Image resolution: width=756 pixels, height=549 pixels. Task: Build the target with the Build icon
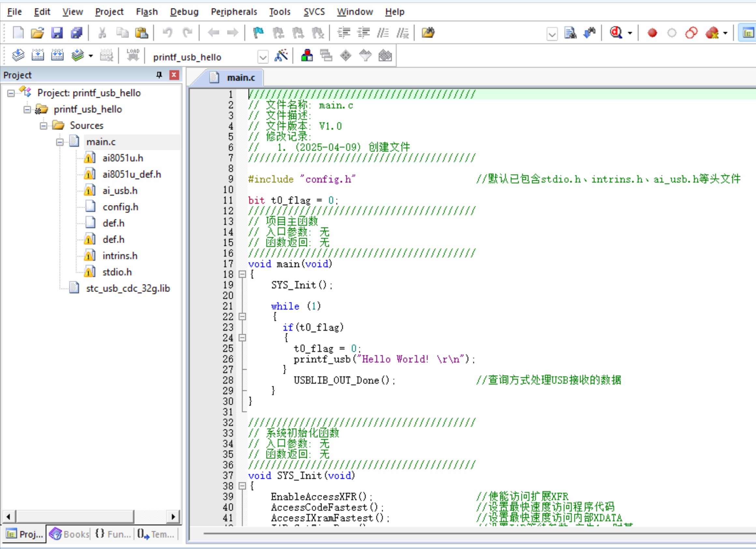coord(38,55)
